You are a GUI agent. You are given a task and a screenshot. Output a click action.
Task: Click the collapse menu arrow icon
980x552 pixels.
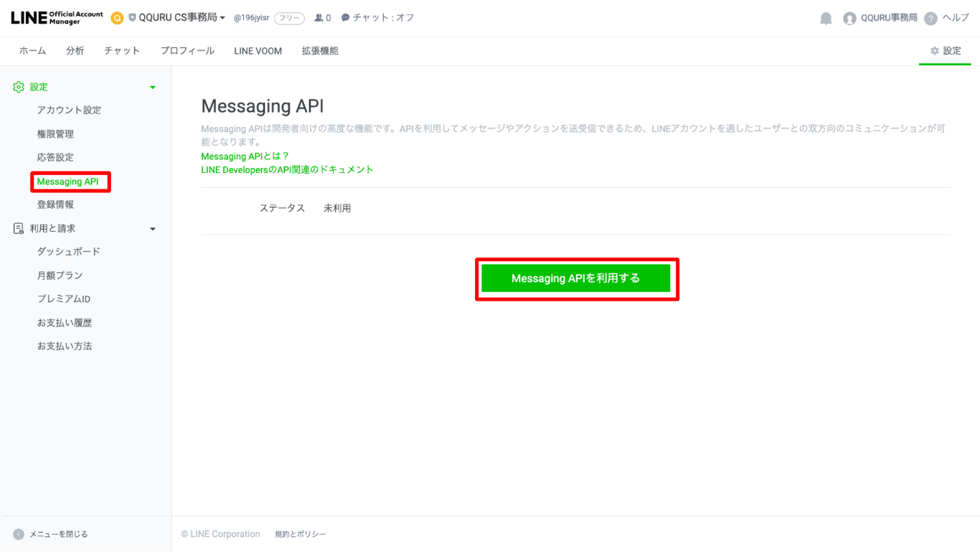[19, 534]
